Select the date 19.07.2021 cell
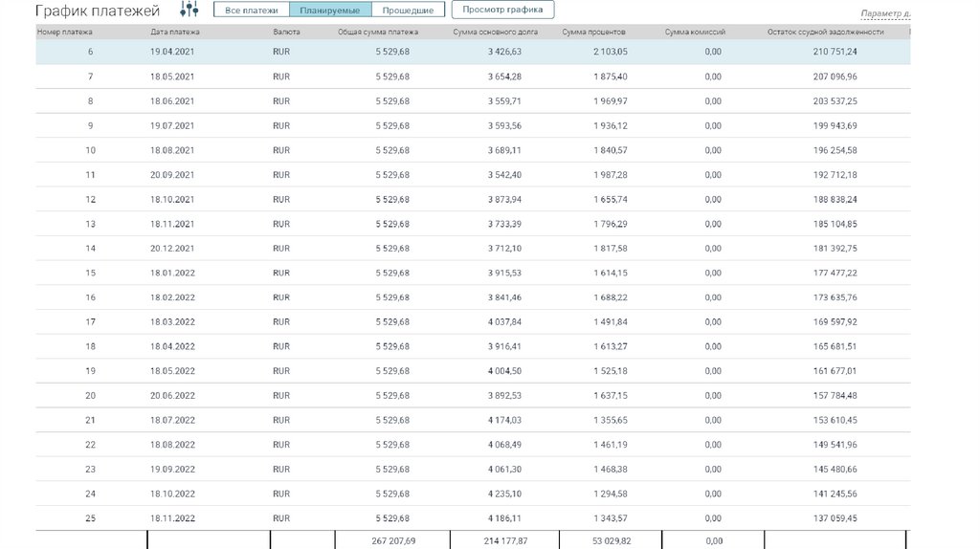The height and width of the screenshot is (549, 980). (x=172, y=125)
